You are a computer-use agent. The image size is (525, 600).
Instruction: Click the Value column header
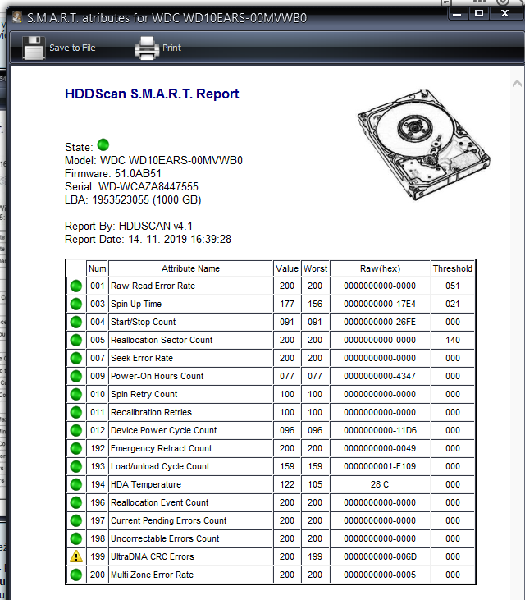(x=287, y=269)
